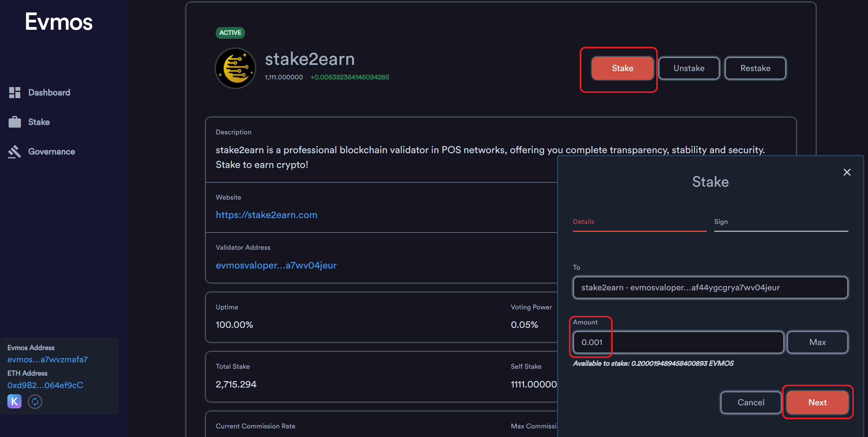Click the red Stake button
The height and width of the screenshot is (437, 868).
tap(622, 68)
